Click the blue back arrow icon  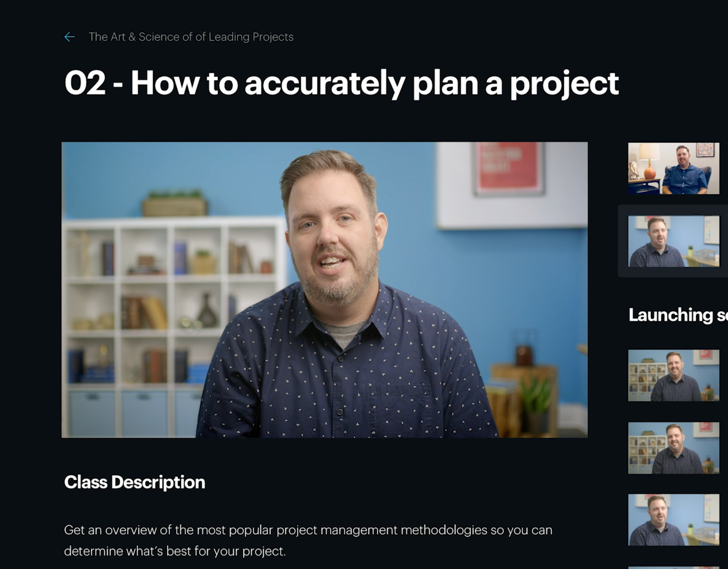coord(69,37)
